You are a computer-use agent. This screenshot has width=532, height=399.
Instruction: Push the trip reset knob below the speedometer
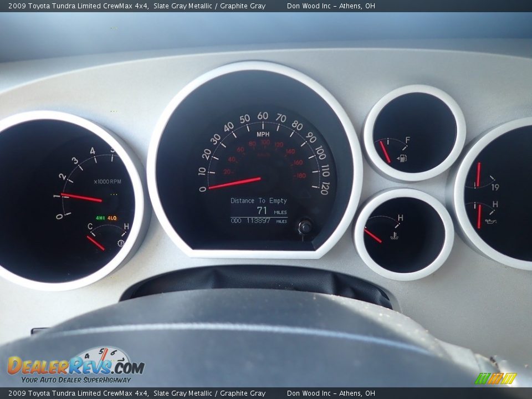click(x=305, y=226)
